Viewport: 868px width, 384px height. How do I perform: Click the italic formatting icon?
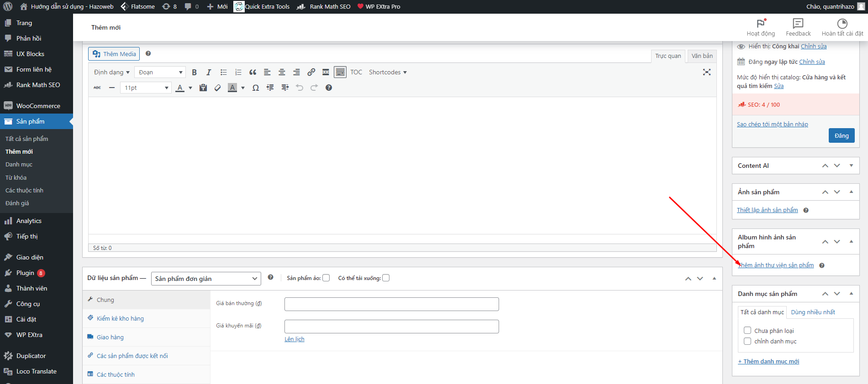tap(209, 72)
